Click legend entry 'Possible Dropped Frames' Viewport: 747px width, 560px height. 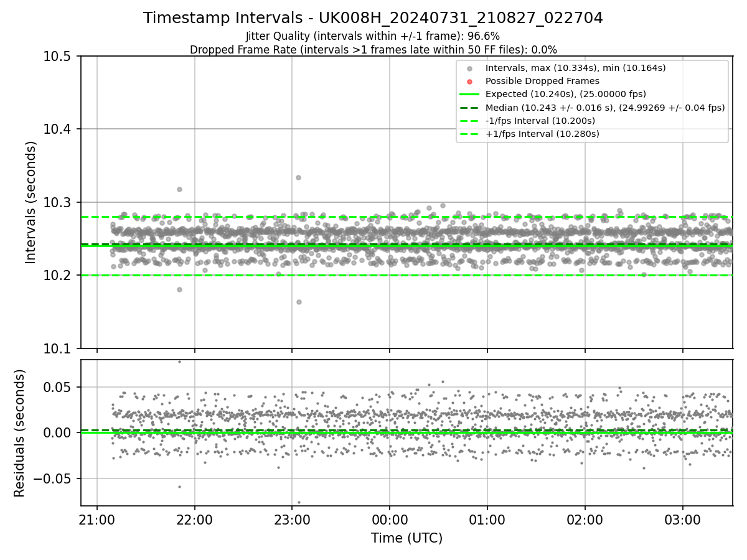pos(542,81)
